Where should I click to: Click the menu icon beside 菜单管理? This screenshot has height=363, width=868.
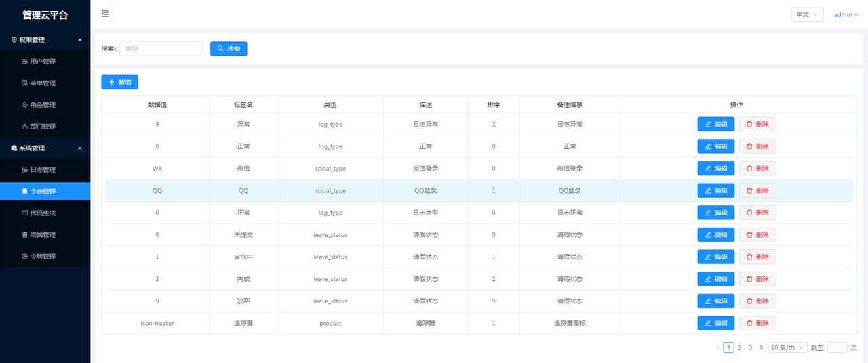25,83
